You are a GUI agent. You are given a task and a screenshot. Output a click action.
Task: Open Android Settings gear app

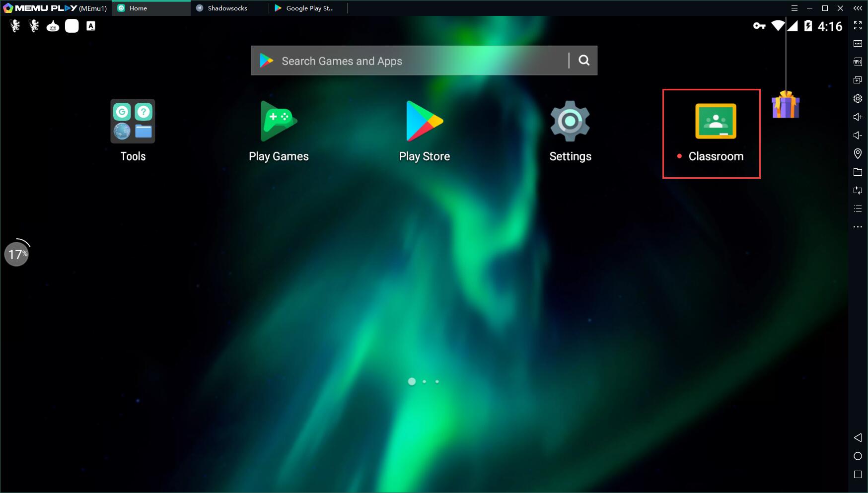570,122
